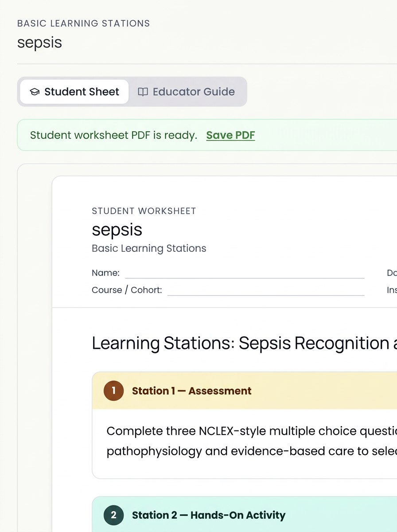Viewport: 397px width, 532px height.
Task: Select the Station 2 — Hands-On Activity header
Action: click(245, 514)
